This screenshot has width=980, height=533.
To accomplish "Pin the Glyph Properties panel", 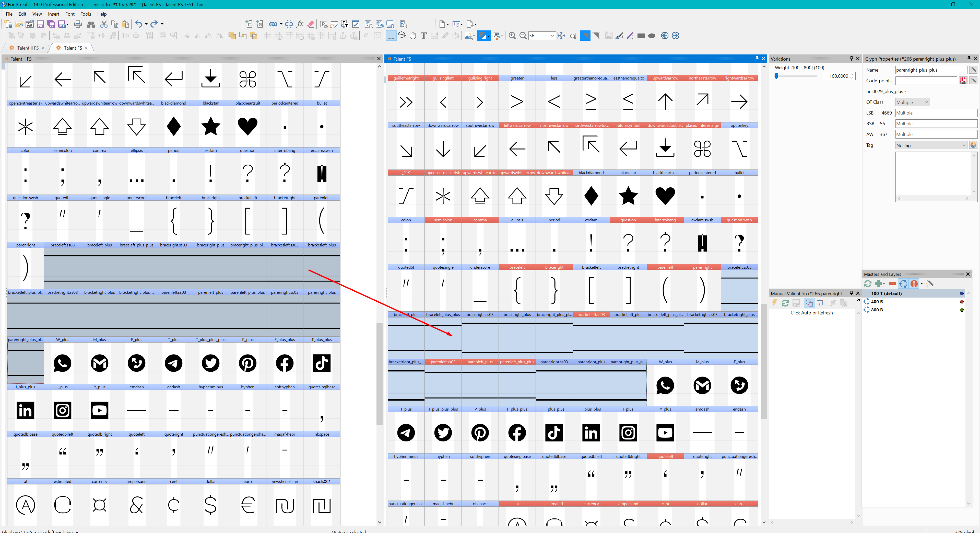I will click(x=969, y=59).
